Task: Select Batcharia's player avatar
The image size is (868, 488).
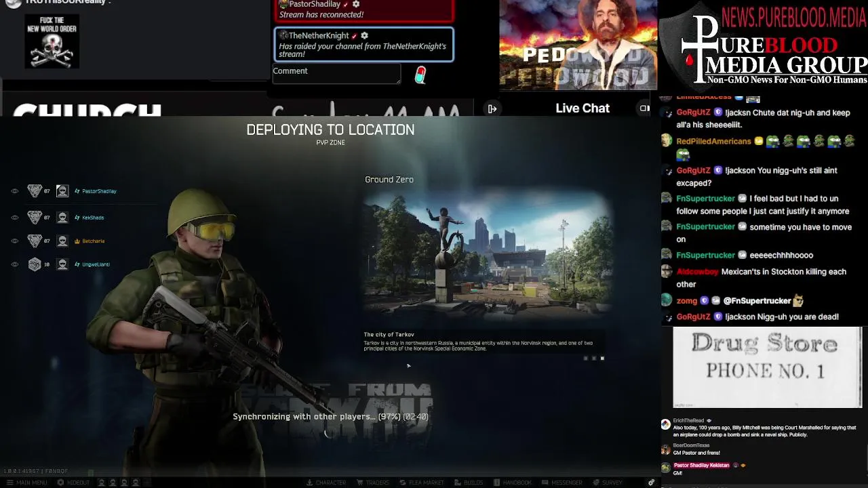Action: click(62, 241)
